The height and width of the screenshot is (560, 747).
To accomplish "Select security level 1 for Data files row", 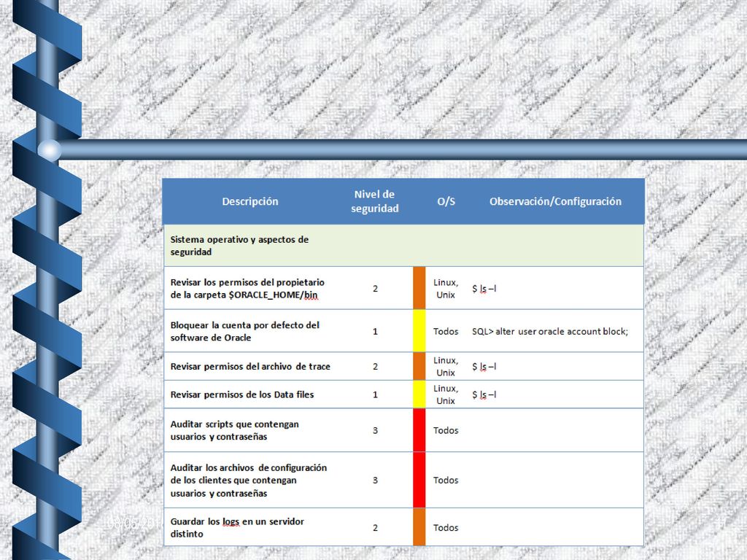I will tap(376, 394).
